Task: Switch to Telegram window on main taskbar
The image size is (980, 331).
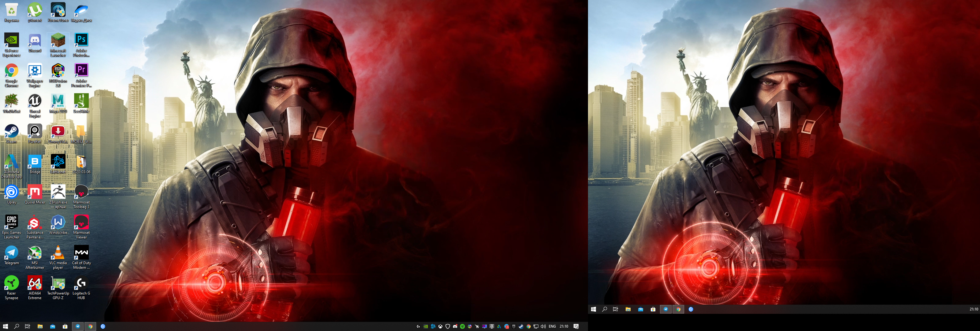Action: point(77,326)
